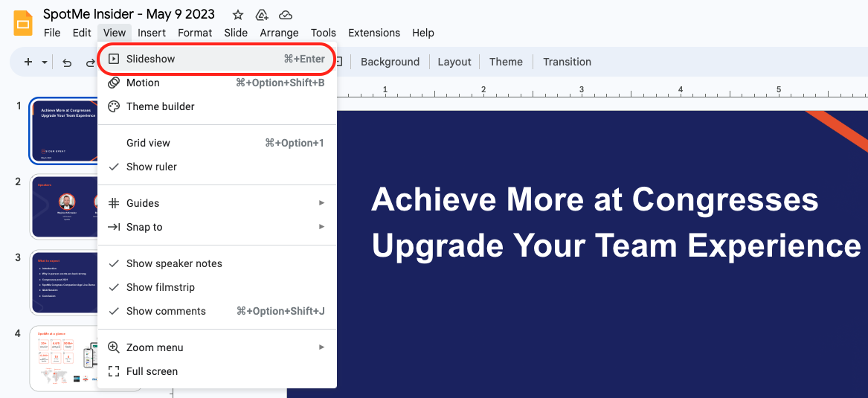Open the Slide menu
868x398 pixels.
click(x=236, y=33)
